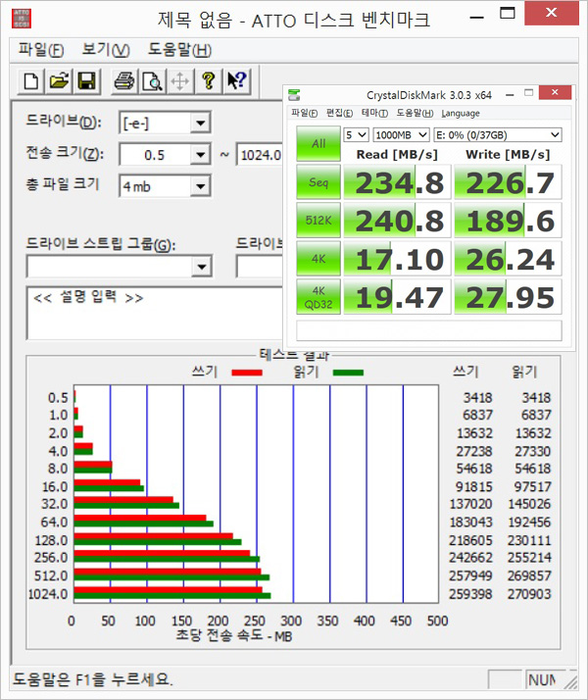Click the 1024.0 green read bar in chart
The width and height of the screenshot is (588, 700).
[x=172, y=596]
